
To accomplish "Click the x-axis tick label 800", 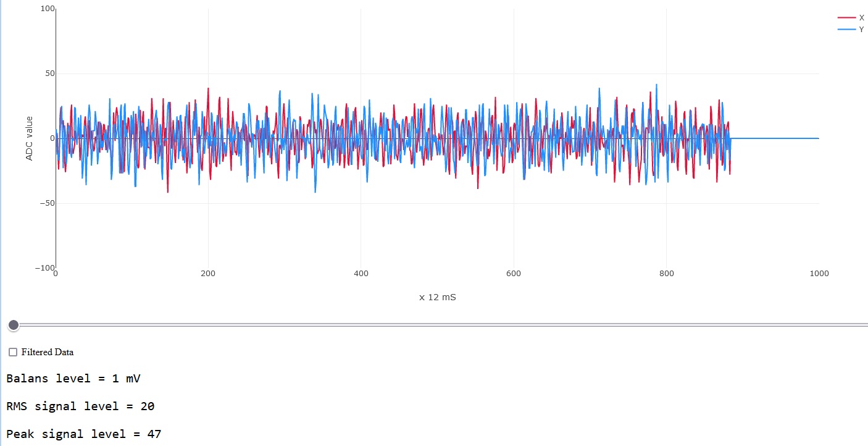I will coord(667,274).
